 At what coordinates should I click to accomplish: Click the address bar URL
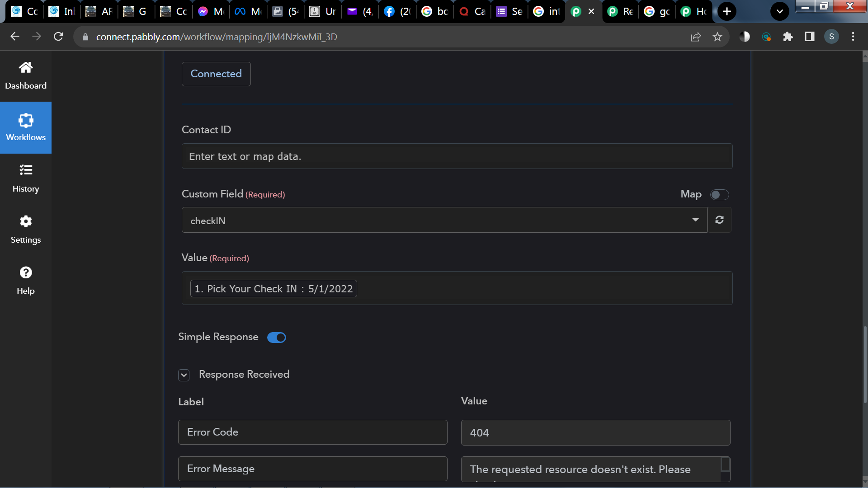click(217, 37)
